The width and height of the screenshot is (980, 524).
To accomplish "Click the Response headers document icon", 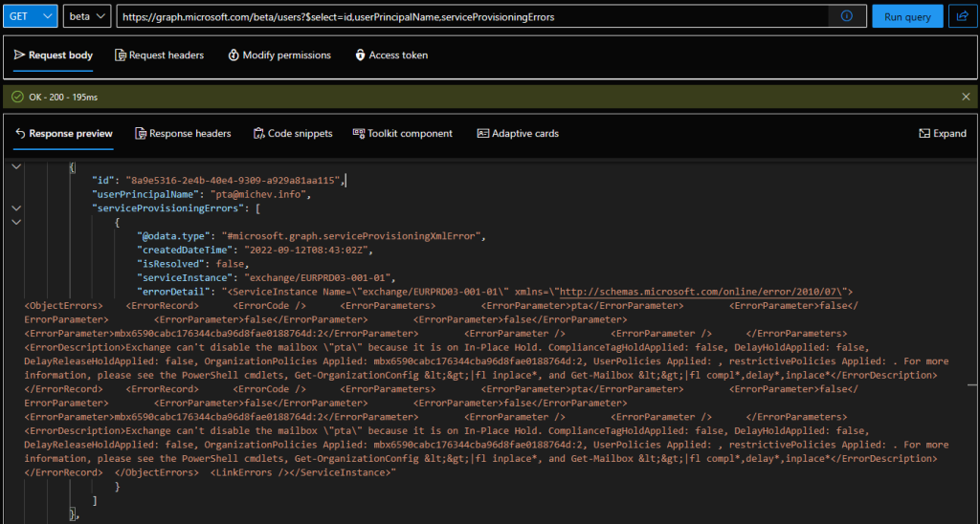I will coord(140,134).
